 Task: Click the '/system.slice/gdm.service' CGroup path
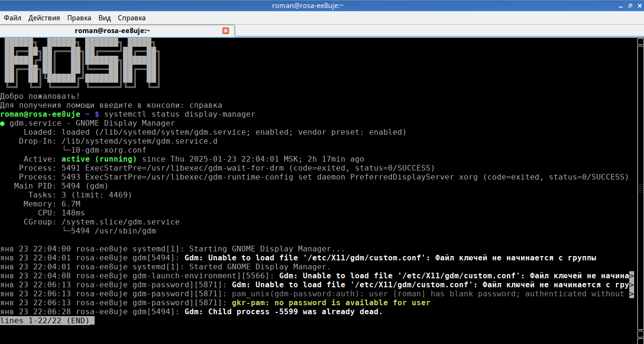[x=121, y=222]
